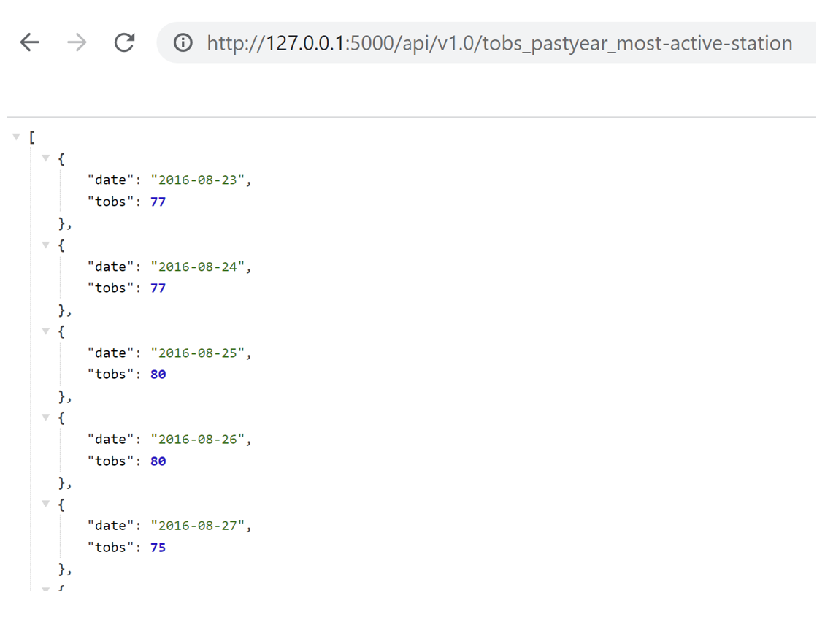Collapse the object dated 2016-08-26

tap(45, 417)
